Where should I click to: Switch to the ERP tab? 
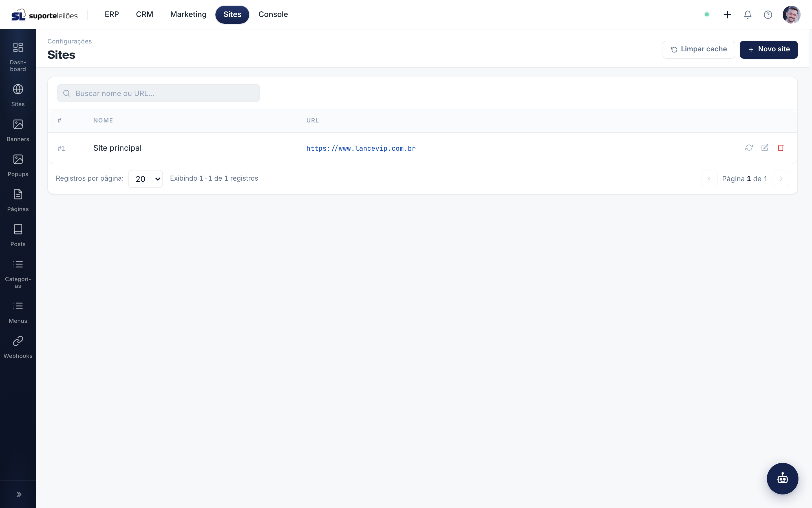pos(112,14)
